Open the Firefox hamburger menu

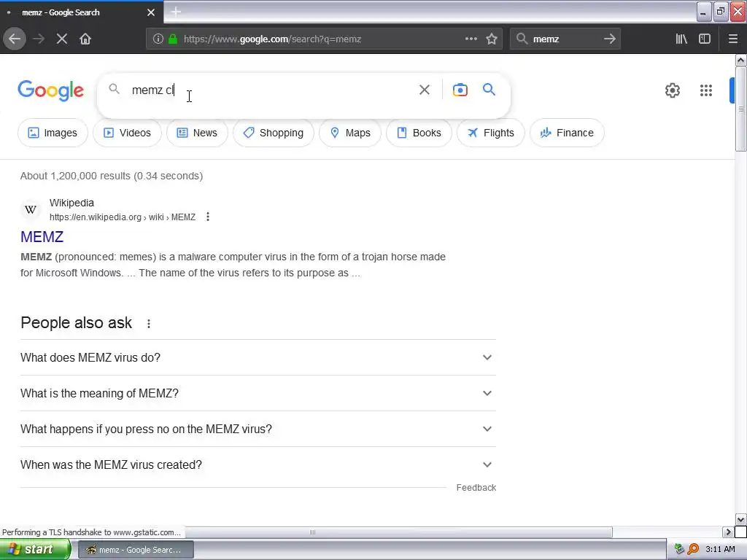733,39
